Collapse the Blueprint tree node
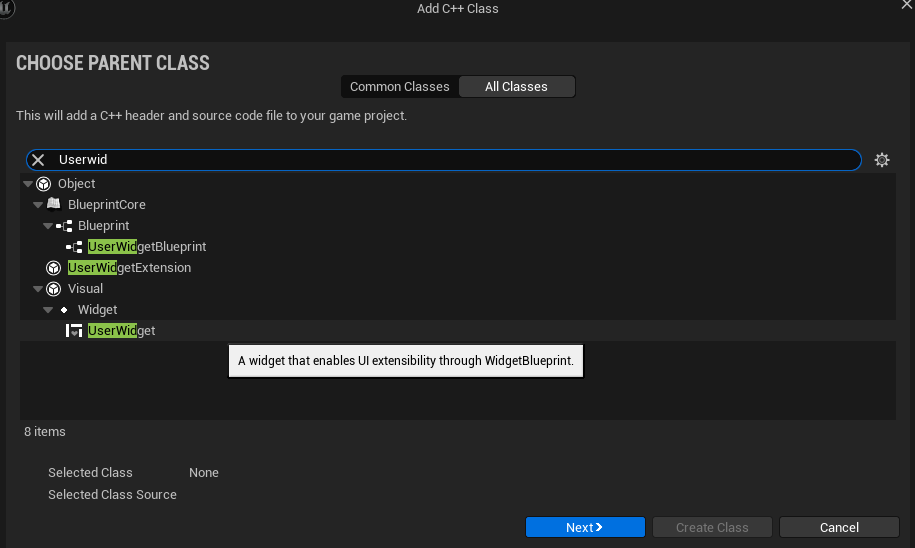Viewport: 915px width, 548px height. coord(48,226)
